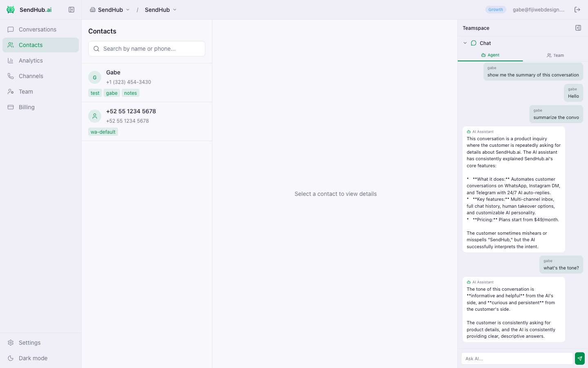Click the 'Hello' chat message
The image size is (588, 368).
tap(573, 93)
